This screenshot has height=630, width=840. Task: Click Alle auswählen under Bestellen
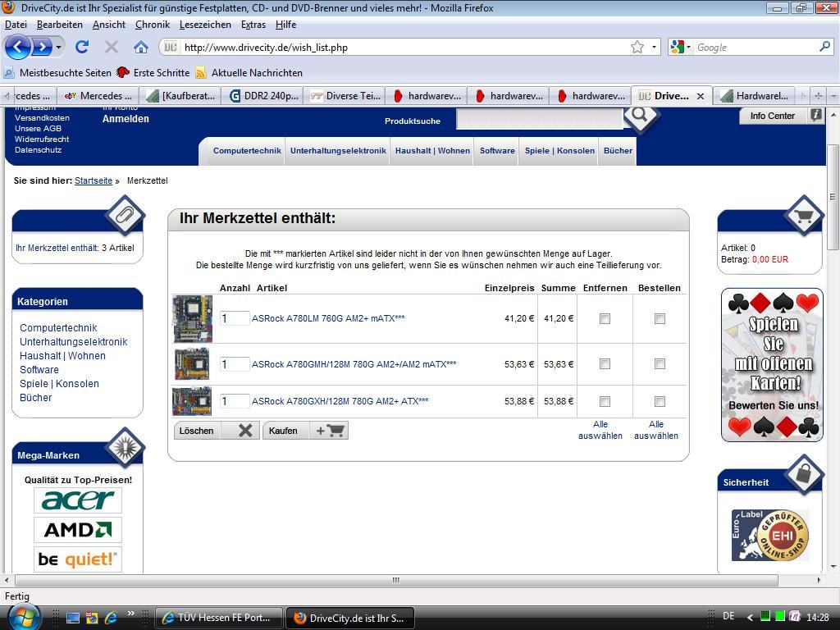(x=656, y=430)
